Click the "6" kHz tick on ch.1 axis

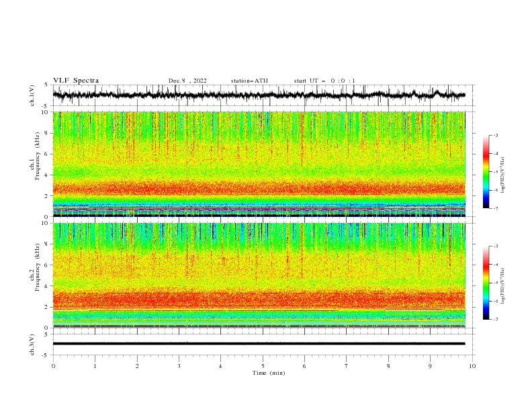pyautogui.click(x=47, y=154)
